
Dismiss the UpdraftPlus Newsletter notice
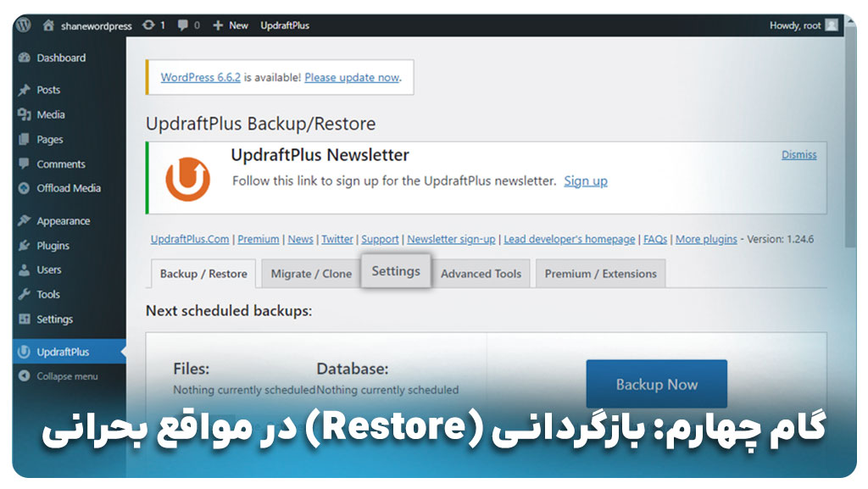(798, 155)
